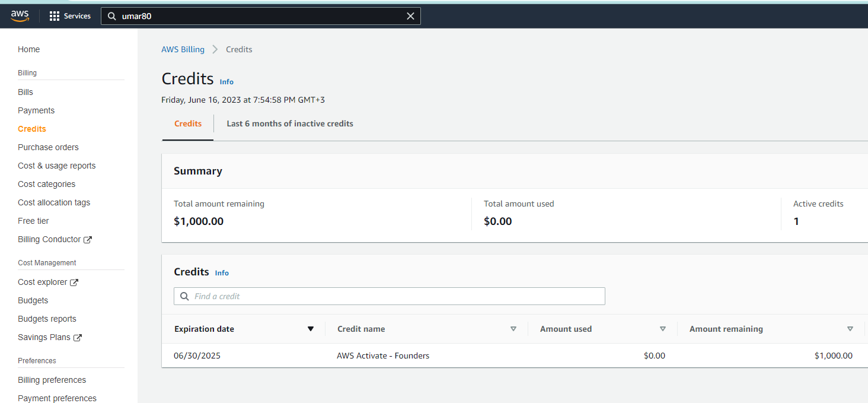Click the magnifier icon in Find a credit
The image size is (868, 403).
tap(184, 296)
